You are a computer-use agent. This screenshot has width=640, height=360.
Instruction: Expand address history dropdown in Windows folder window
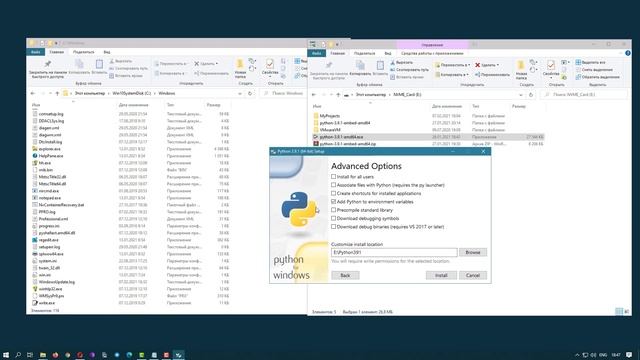[240, 93]
